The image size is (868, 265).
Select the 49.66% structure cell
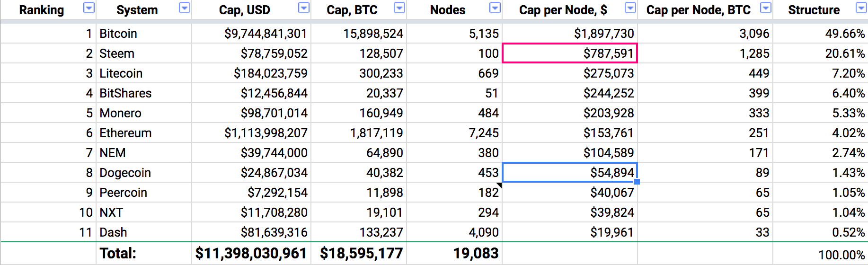coord(821,34)
